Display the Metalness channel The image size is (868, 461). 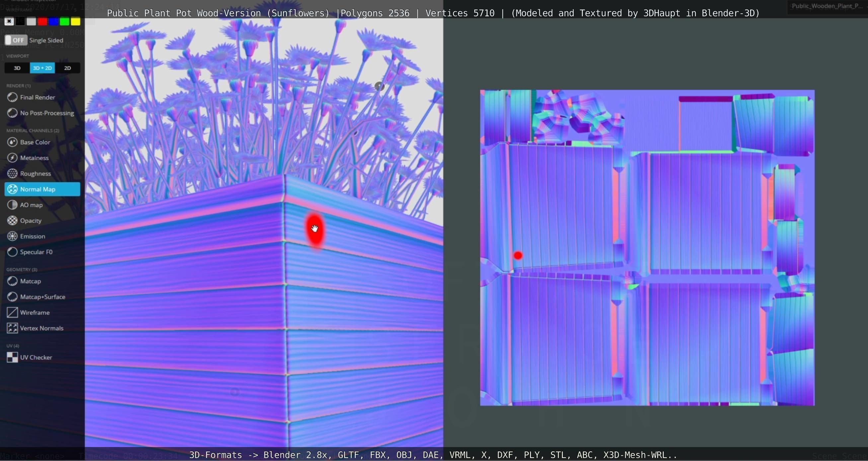pyautogui.click(x=34, y=158)
